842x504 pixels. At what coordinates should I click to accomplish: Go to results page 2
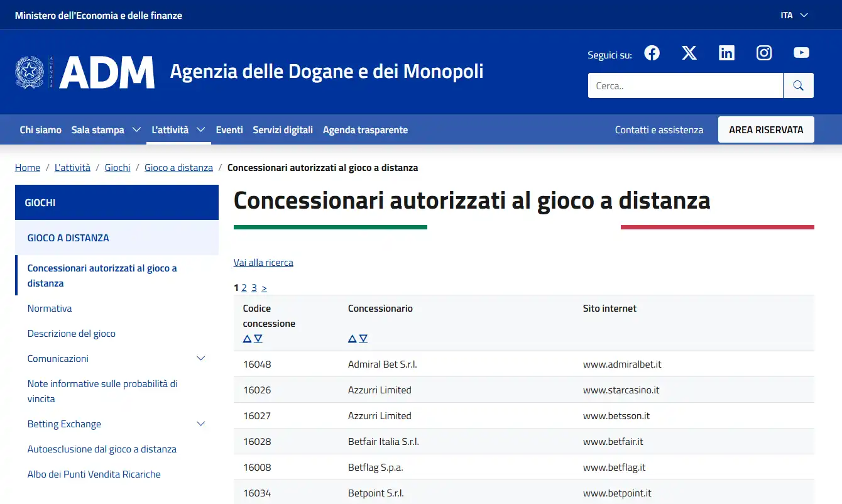(x=244, y=288)
